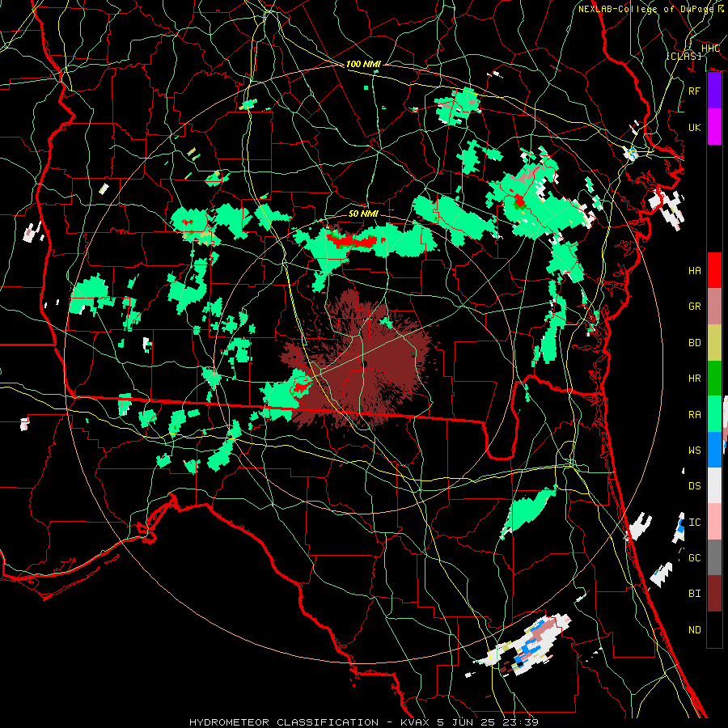
Task: Click the HHC product code text
Action: [710, 48]
